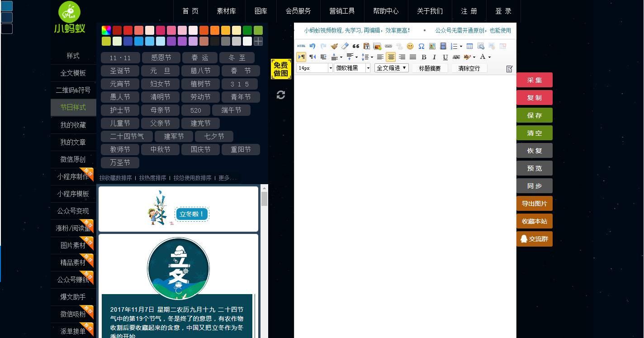Insert a special character with the Omega icon

point(421,46)
